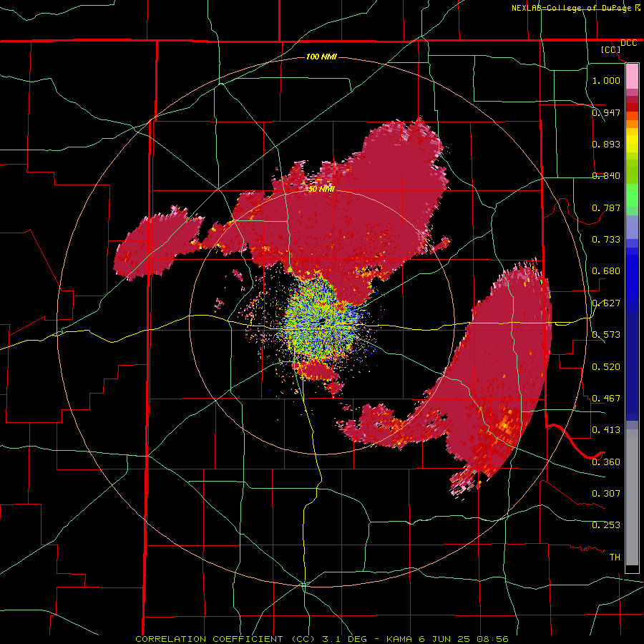Screen dimensions: 644x644
Task: Click the green segment of the color bar
Action: coord(632,195)
